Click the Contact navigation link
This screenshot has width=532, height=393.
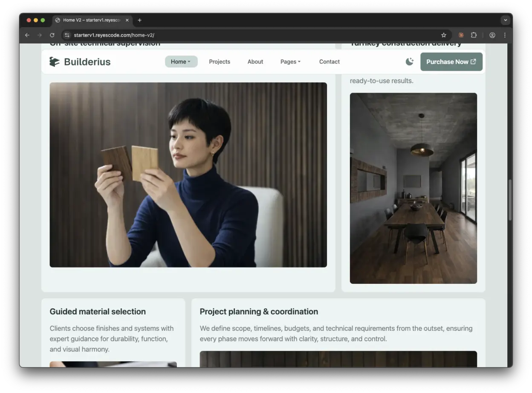pyautogui.click(x=329, y=62)
